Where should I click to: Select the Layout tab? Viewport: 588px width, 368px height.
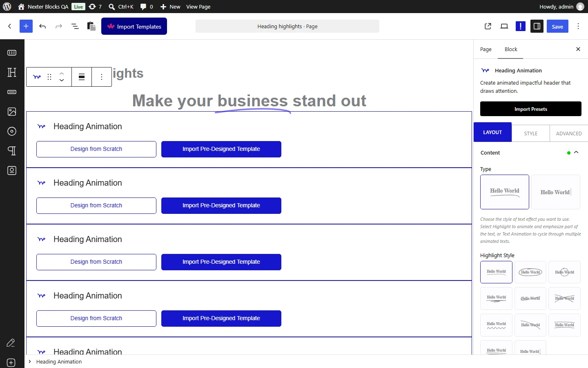pos(492,132)
